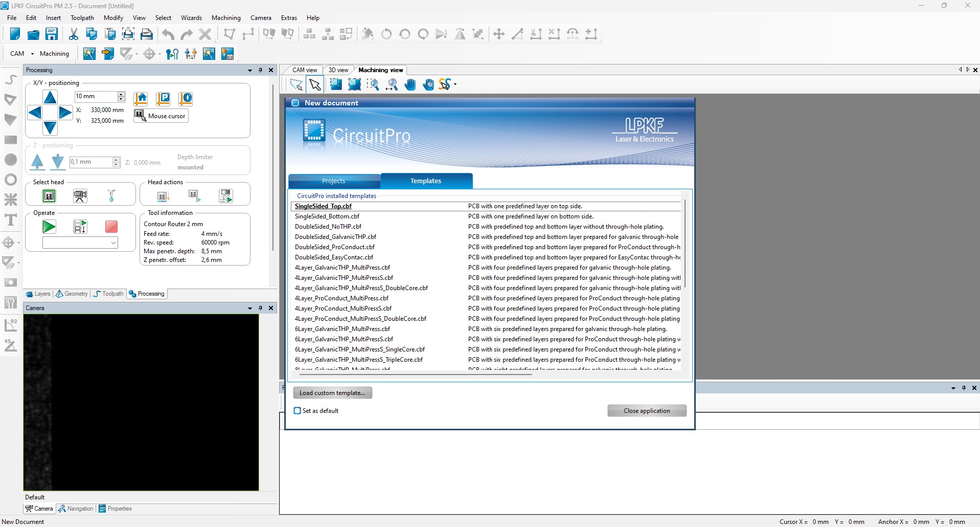Screen dimensions: 980x527
Task: Open the CAM mode dropdown arrow
Action: click(32, 54)
